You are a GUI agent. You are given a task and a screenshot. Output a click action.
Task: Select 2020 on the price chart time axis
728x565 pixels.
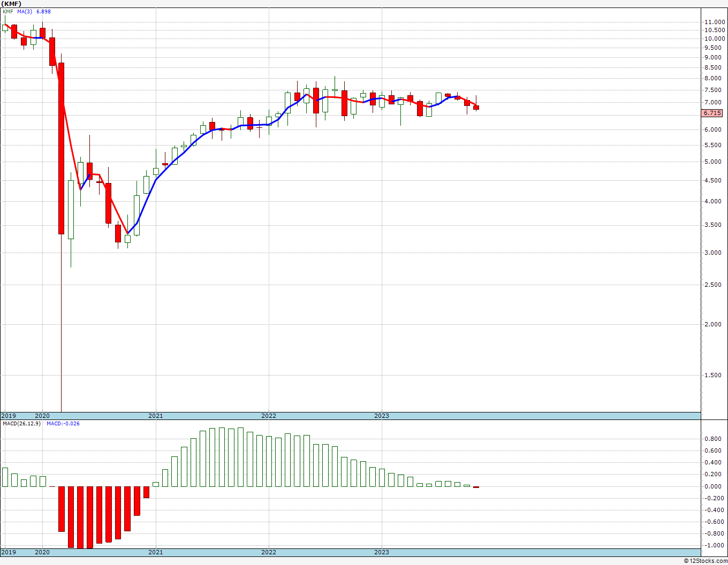pos(42,416)
